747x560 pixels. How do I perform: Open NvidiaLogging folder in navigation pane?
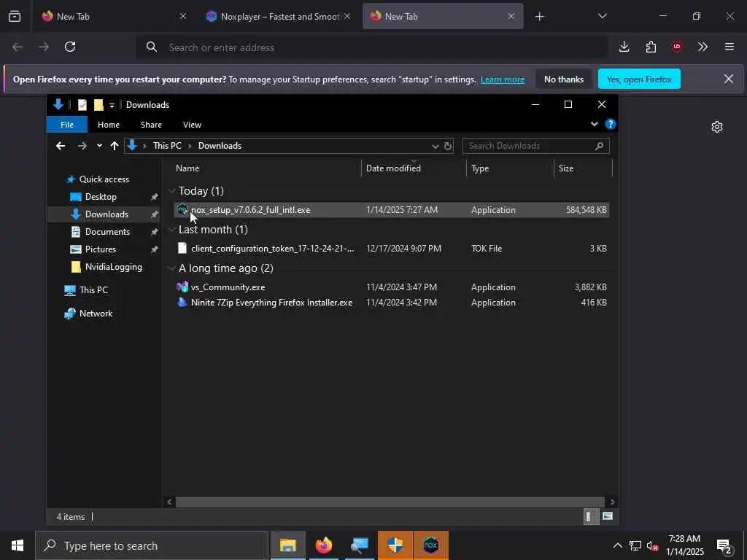pos(113,267)
